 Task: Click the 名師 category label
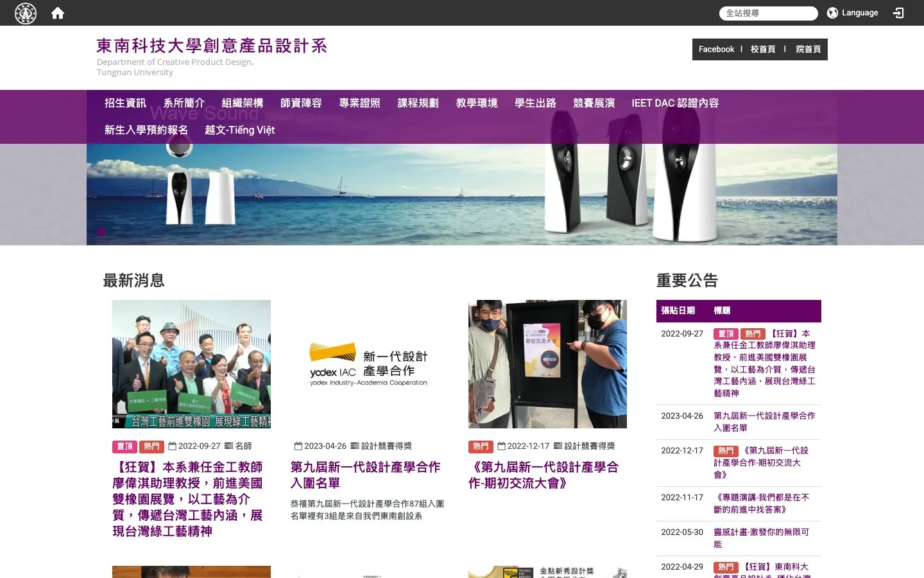[x=243, y=446]
